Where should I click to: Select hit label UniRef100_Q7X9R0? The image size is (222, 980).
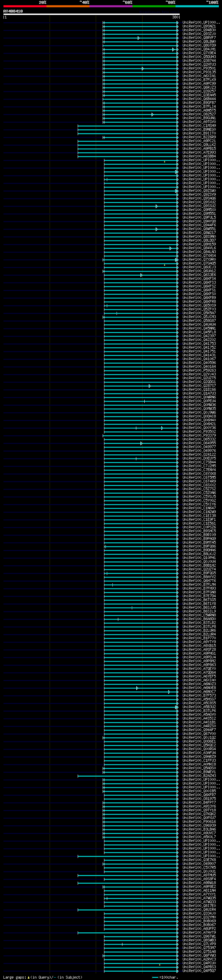tap(199, 260)
